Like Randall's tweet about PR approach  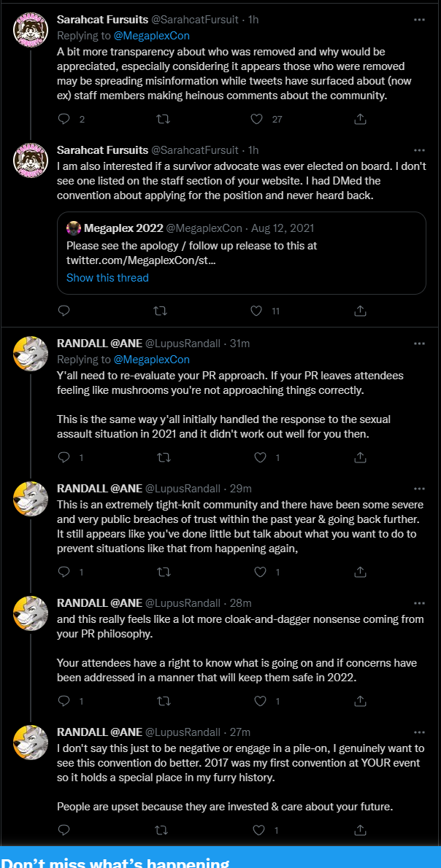coord(260,458)
